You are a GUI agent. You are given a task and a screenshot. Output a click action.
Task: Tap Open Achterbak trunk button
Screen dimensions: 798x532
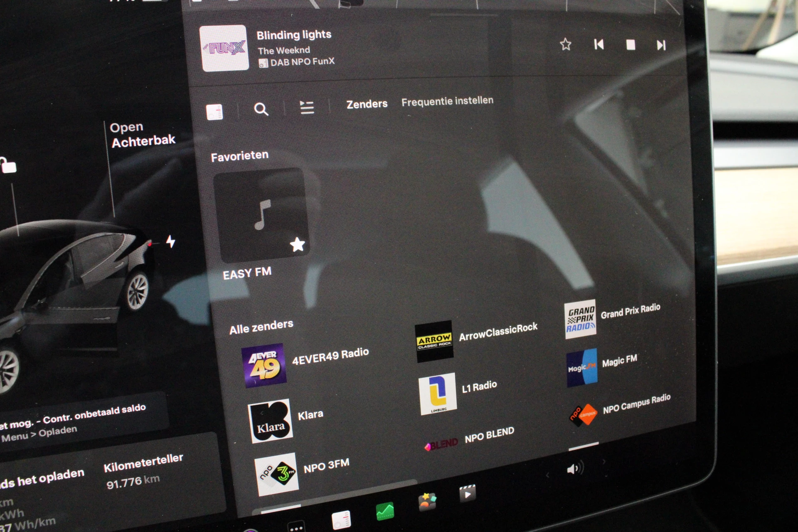[143, 135]
